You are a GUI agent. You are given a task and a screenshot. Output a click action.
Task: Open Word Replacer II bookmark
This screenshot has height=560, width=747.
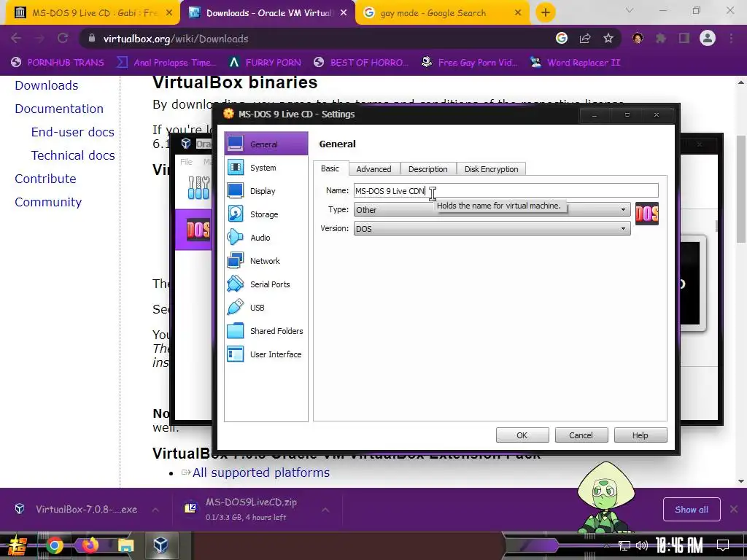[575, 63]
